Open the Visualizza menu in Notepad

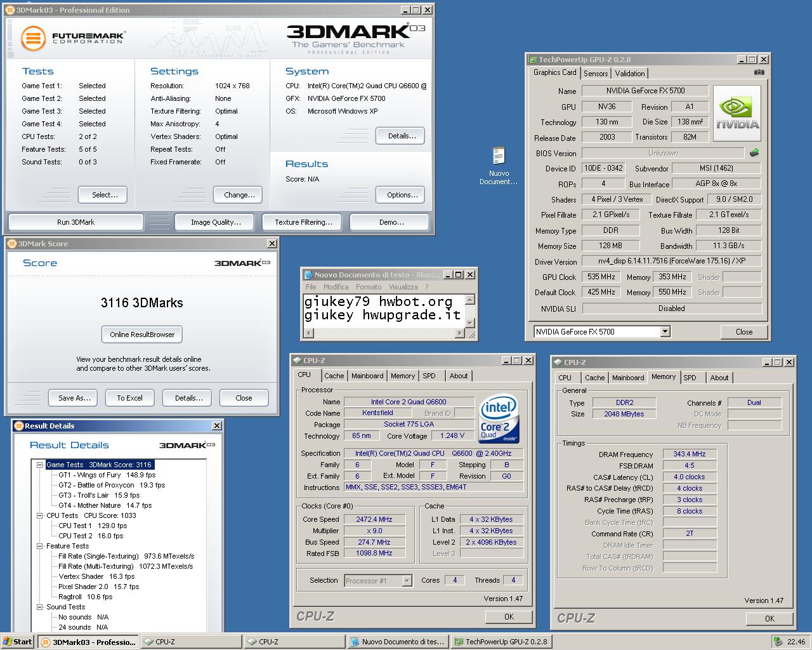tap(403, 287)
